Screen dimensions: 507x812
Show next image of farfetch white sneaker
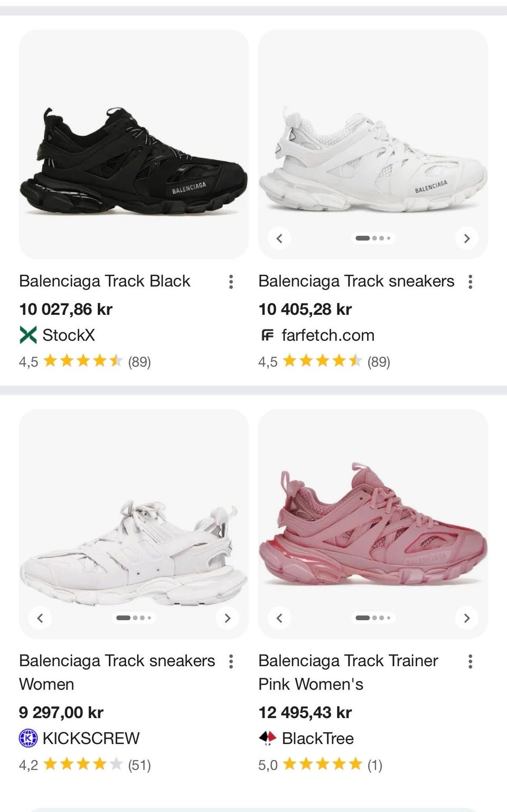[466, 238]
